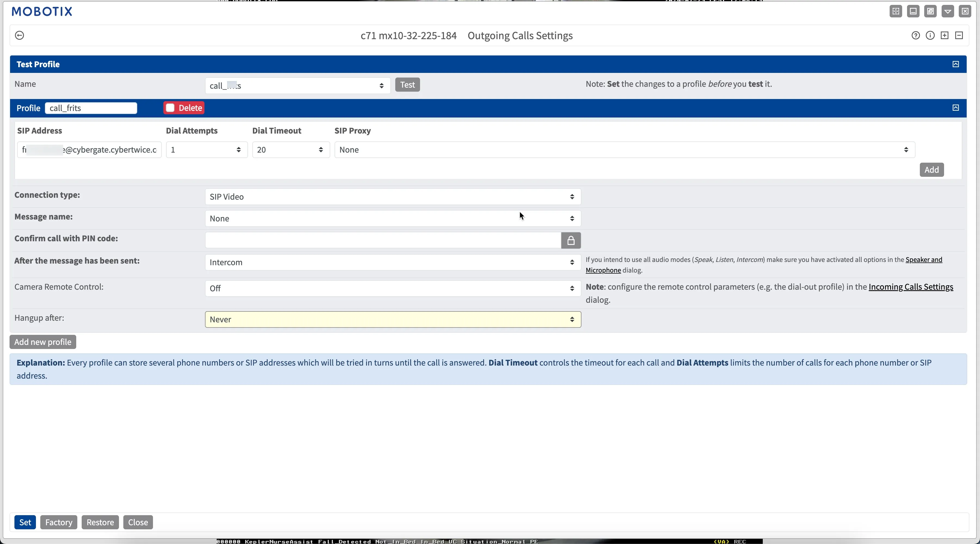The image size is (980, 544).
Task: Open the info circle icon
Action: 930,35
